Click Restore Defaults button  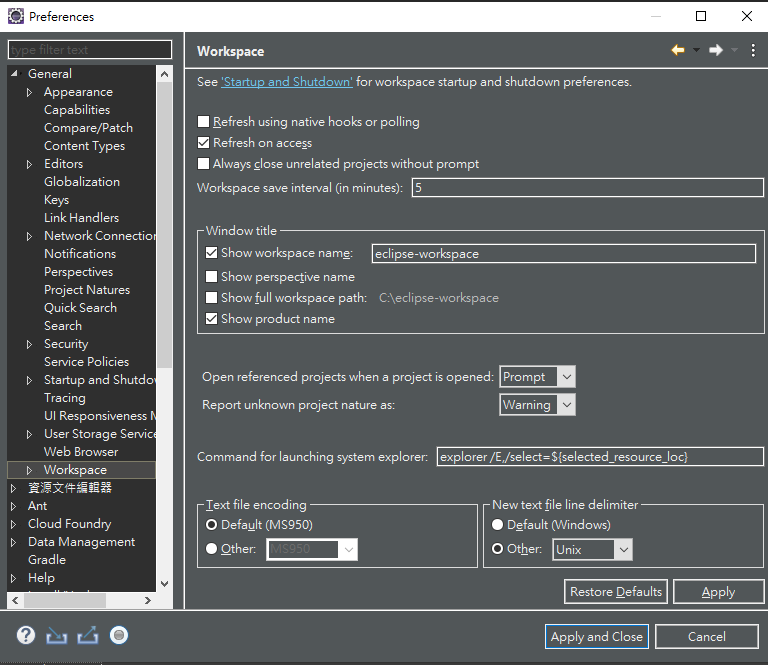pyautogui.click(x=616, y=592)
